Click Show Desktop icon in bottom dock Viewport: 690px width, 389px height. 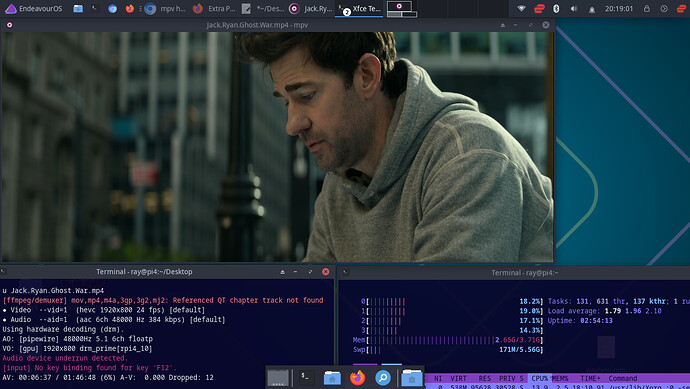coord(278,378)
